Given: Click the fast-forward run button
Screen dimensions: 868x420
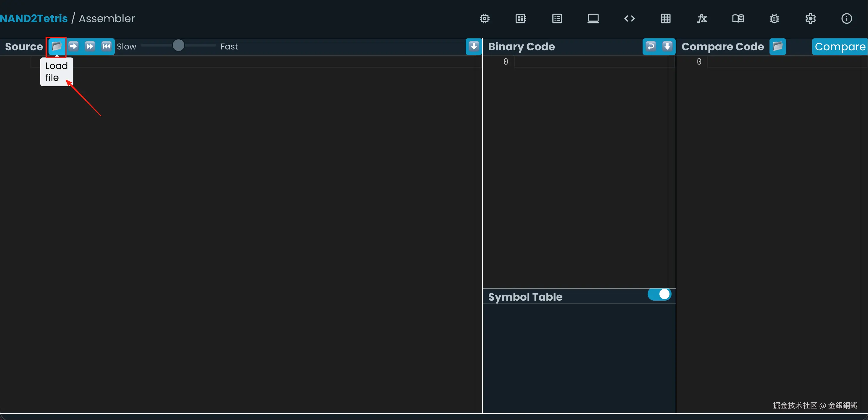Looking at the screenshot, I should (x=90, y=46).
